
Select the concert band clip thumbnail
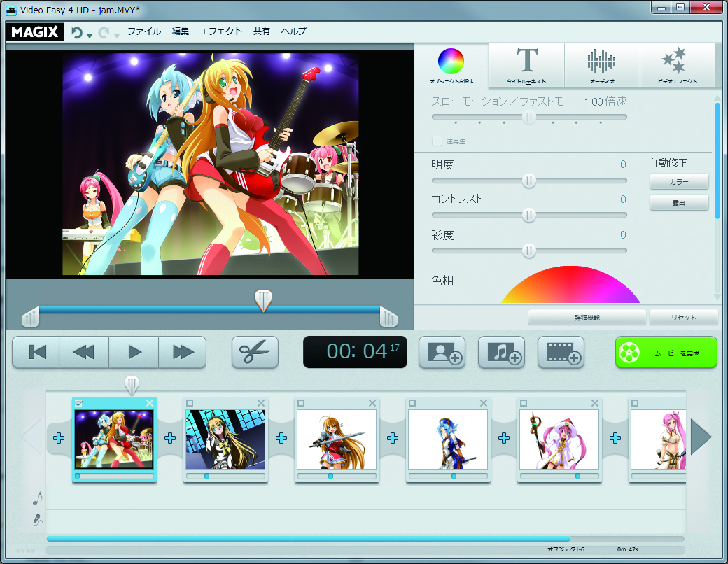(x=113, y=439)
